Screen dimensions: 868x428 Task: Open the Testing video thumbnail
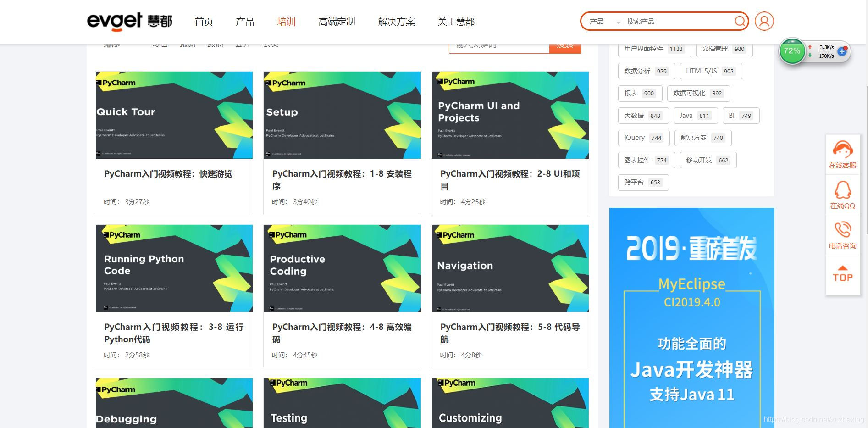342,403
